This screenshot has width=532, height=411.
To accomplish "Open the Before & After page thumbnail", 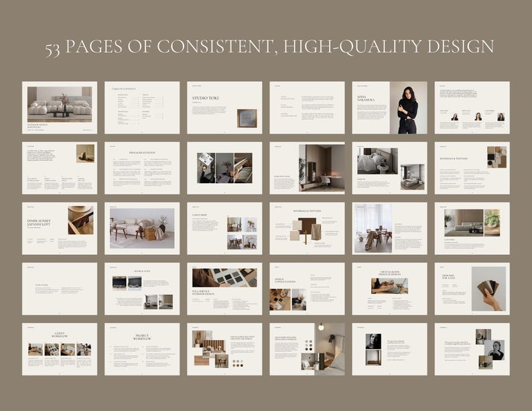I will coord(142,289).
